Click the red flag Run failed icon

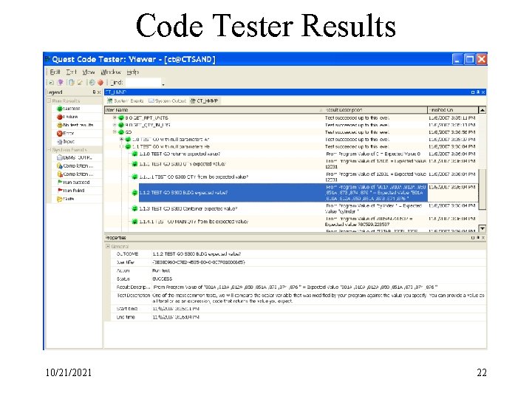pyautogui.click(x=60, y=191)
